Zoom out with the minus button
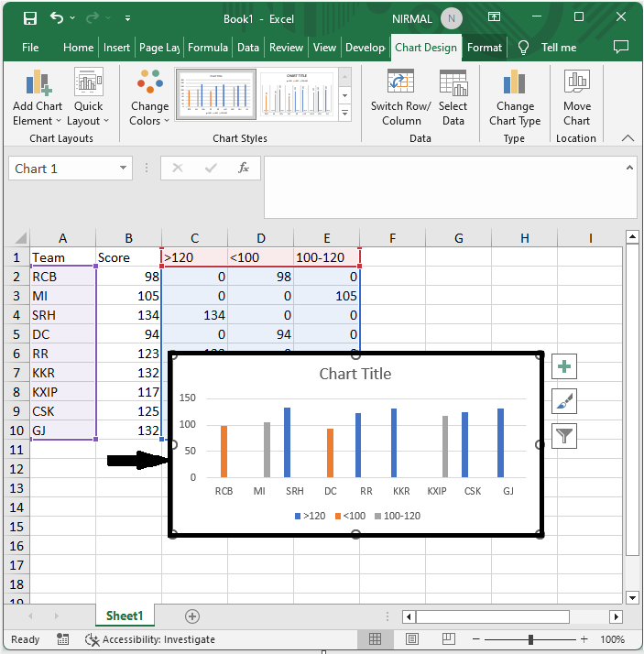 pyautogui.click(x=476, y=639)
